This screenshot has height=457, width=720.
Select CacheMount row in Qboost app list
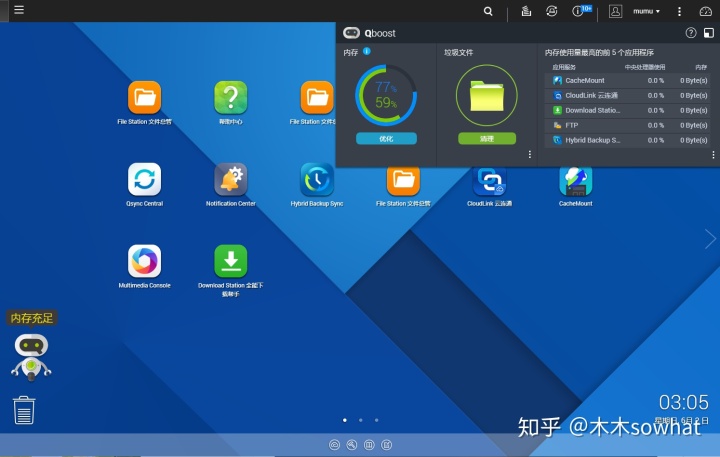[x=627, y=80]
